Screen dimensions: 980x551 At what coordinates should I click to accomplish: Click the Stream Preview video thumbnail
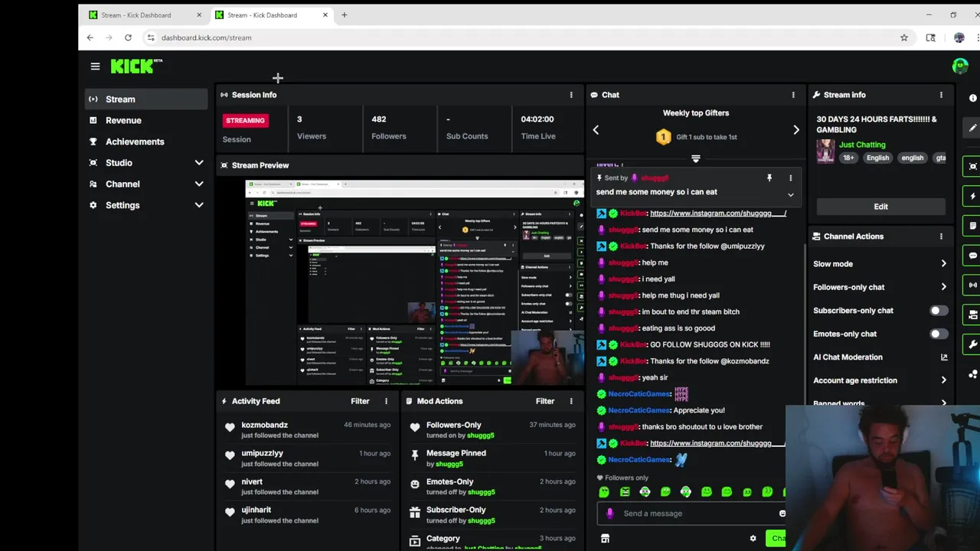(x=414, y=282)
